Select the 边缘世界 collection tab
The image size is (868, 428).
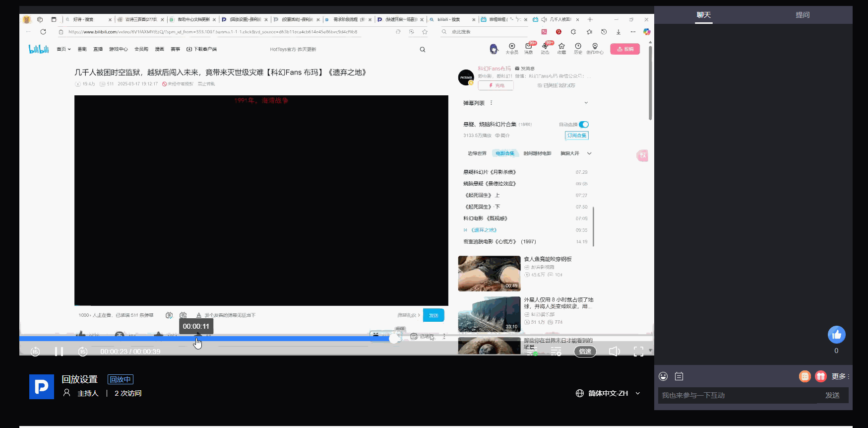[x=477, y=153]
